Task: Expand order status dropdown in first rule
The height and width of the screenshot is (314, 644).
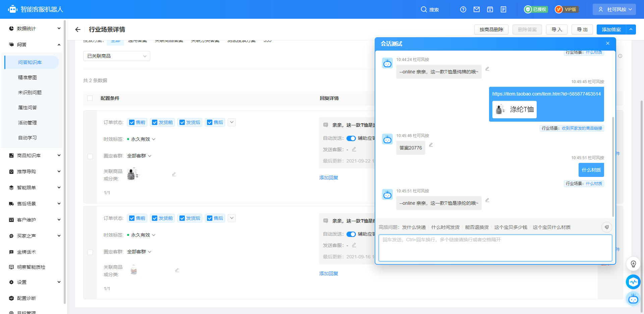Action: (232, 122)
